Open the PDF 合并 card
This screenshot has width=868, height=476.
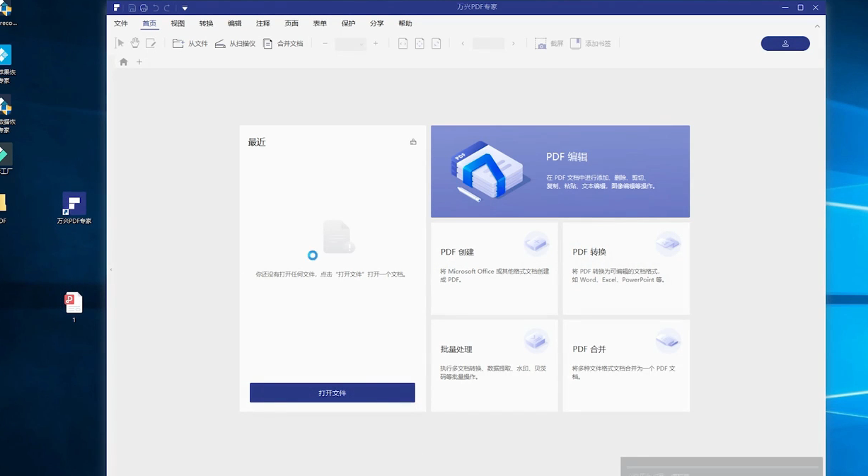(x=626, y=366)
